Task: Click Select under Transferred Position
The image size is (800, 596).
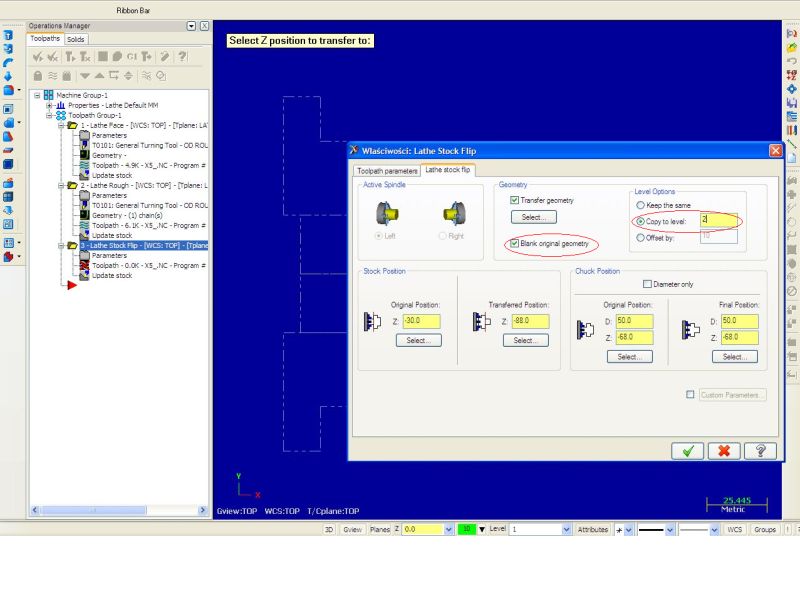Action: (x=526, y=340)
